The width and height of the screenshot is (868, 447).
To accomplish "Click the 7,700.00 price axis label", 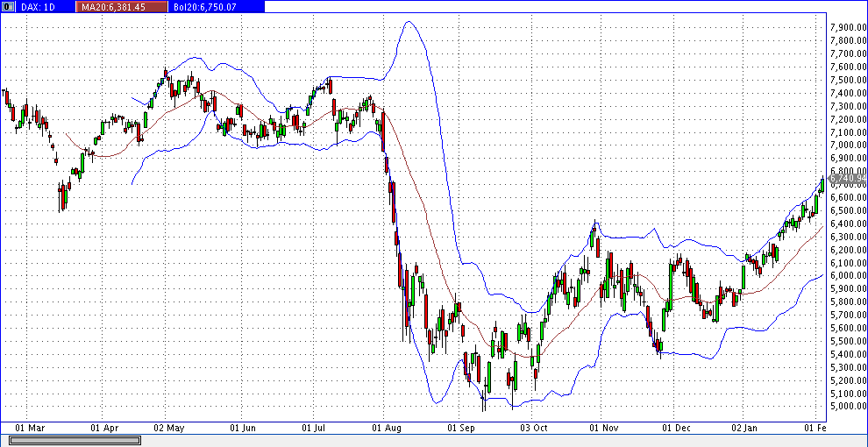I will point(849,53).
